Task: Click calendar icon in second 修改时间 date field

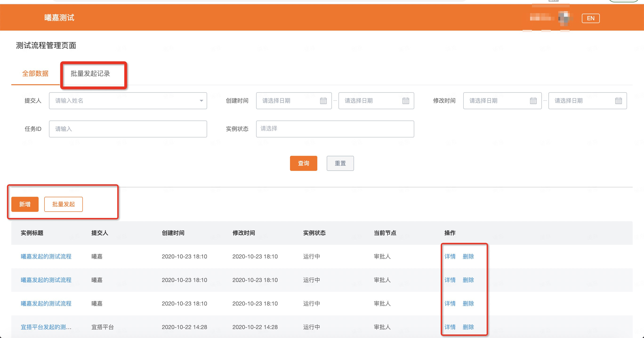Action: [x=618, y=101]
